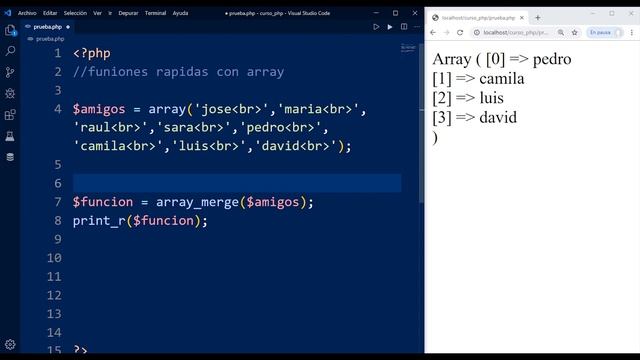Viewport: 640px width, 360px height.
Task: Open the Source Control view
Action: point(10,72)
